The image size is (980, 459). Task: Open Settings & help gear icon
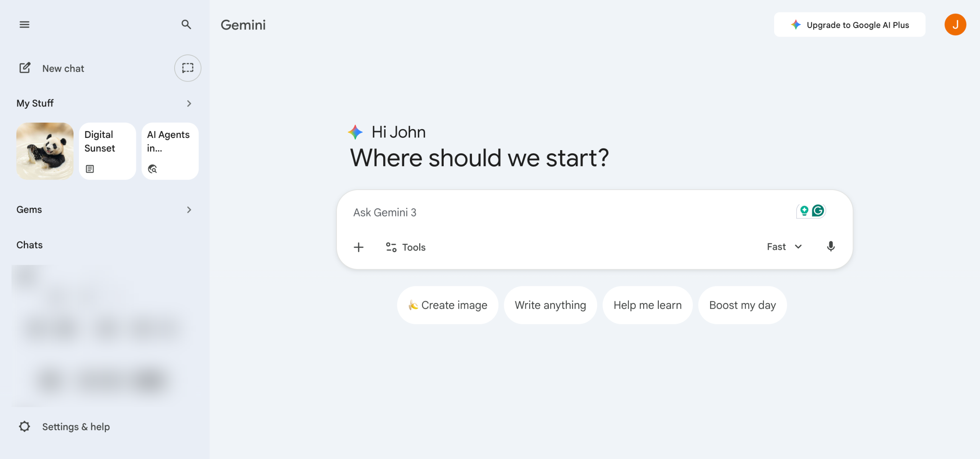tap(24, 426)
